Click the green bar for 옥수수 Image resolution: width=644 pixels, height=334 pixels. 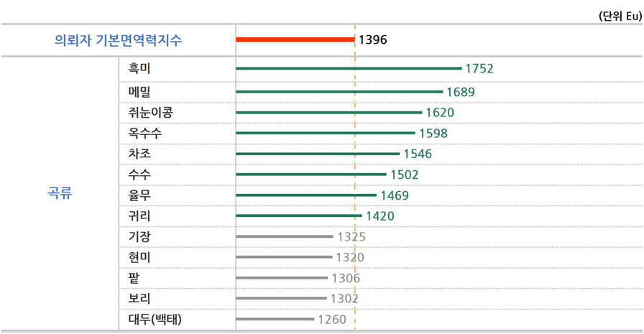[326, 133]
